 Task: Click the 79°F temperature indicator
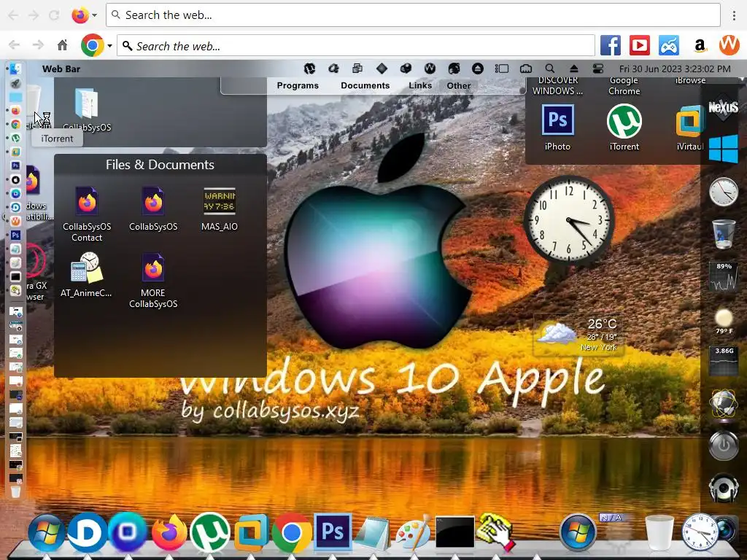pyautogui.click(x=724, y=321)
